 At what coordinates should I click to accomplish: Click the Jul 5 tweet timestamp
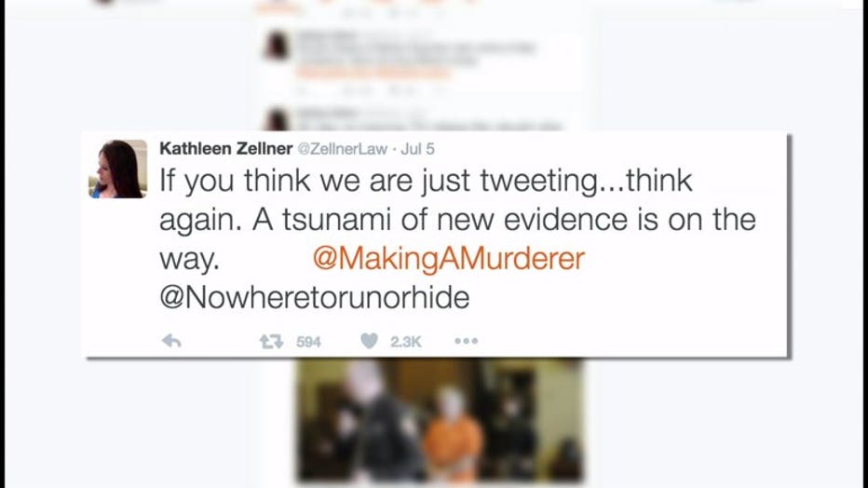coord(417,149)
